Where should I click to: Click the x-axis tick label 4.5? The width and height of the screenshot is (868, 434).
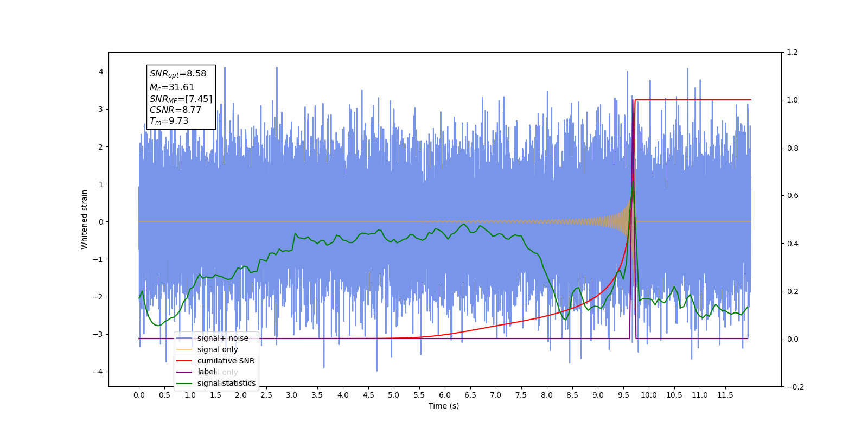pos(368,395)
